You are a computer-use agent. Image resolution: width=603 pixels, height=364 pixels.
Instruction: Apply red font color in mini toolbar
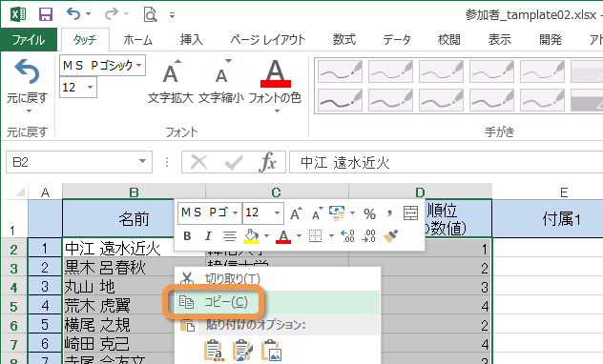coord(283,236)
